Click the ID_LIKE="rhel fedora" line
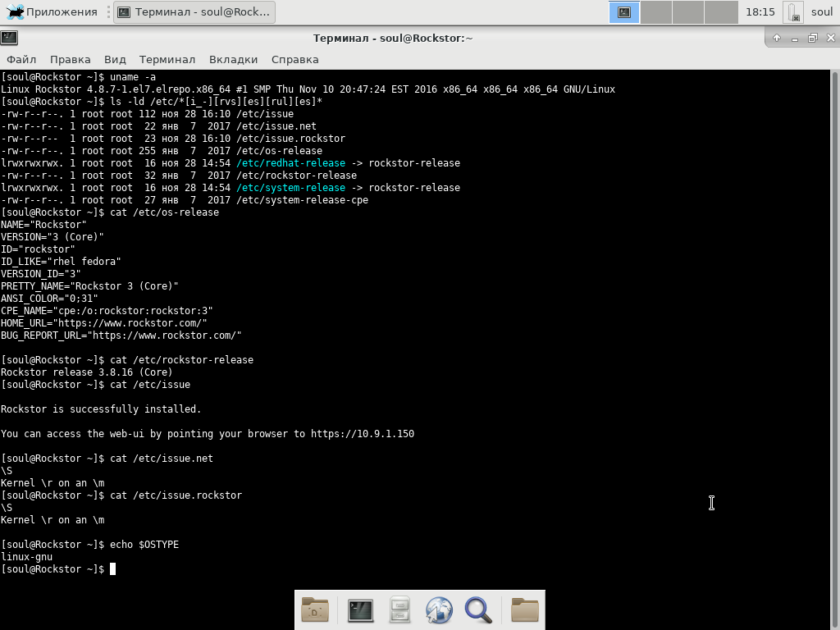 61,262
